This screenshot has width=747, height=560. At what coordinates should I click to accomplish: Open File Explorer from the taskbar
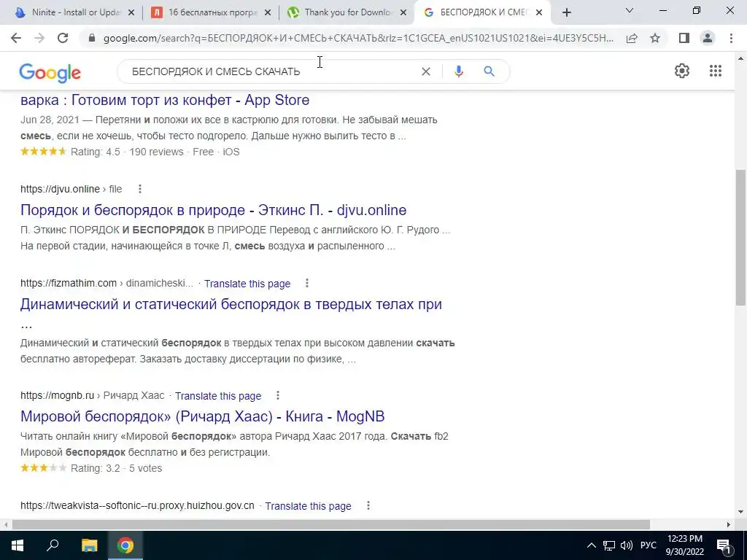tap(89, 545)
